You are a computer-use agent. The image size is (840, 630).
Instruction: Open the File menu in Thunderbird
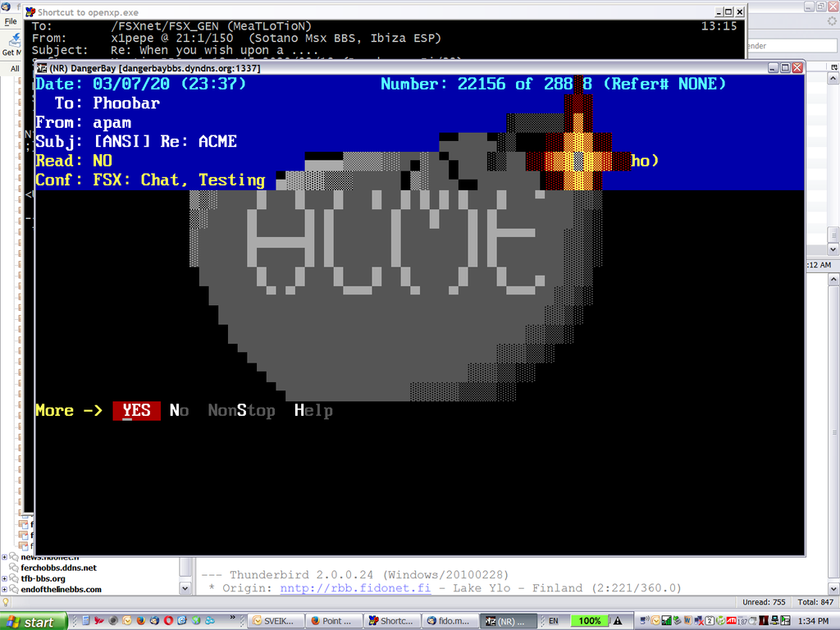(11, 21)
